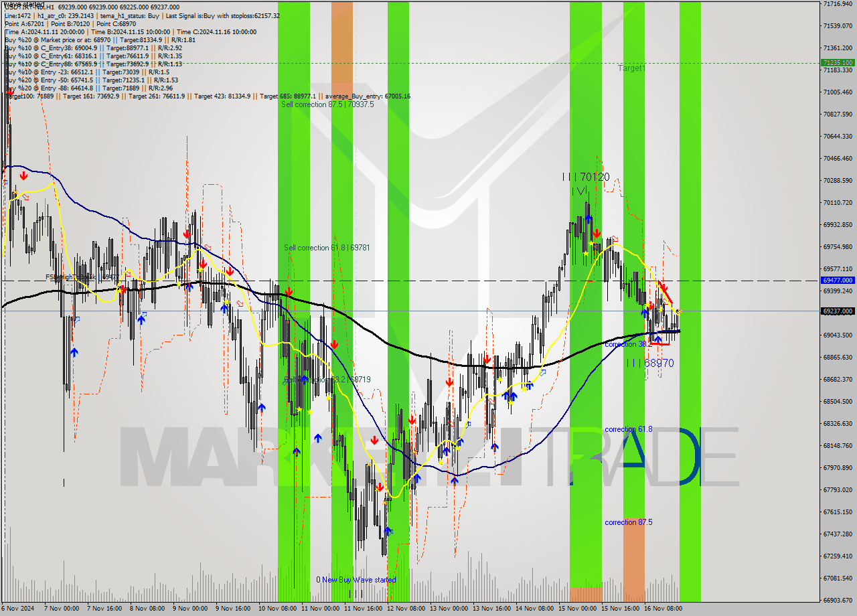Click the symbol and OHLC header line

click(92, 7)
